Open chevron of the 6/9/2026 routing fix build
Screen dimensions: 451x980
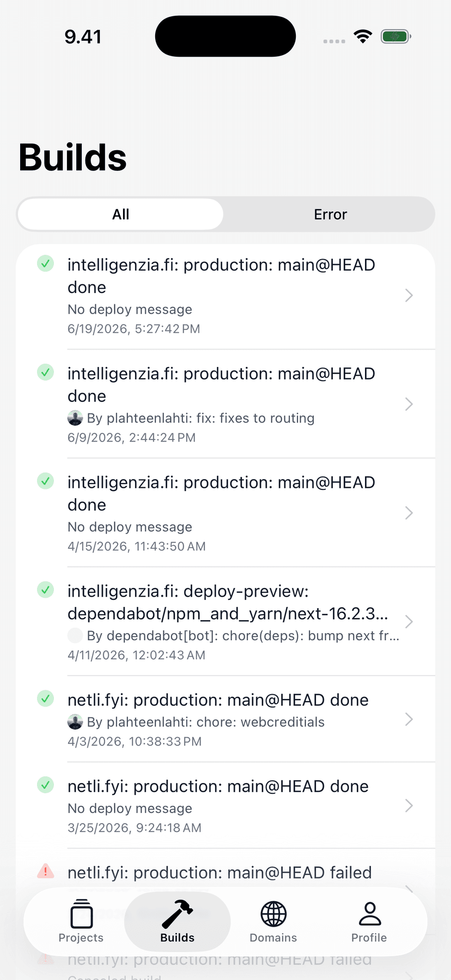pos(409,404)
